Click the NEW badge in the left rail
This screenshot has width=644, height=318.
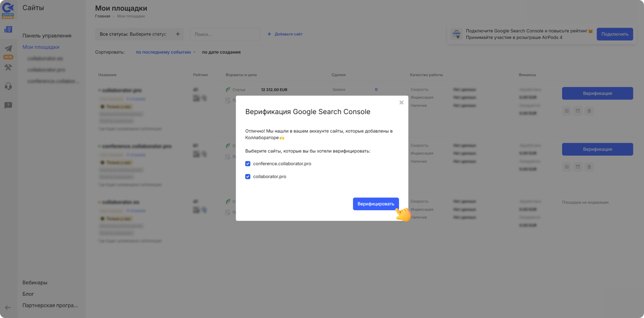coord(8,57)
